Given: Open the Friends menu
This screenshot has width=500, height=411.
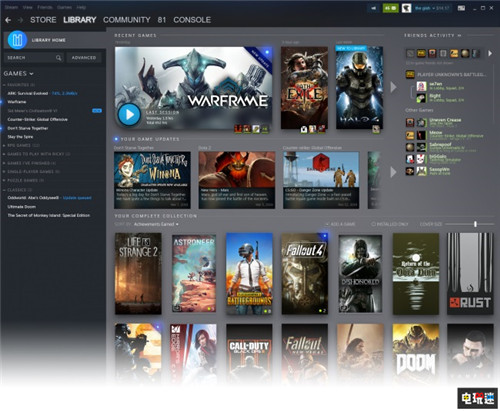Looking at the screenshot, I should (x=45, y=7).
